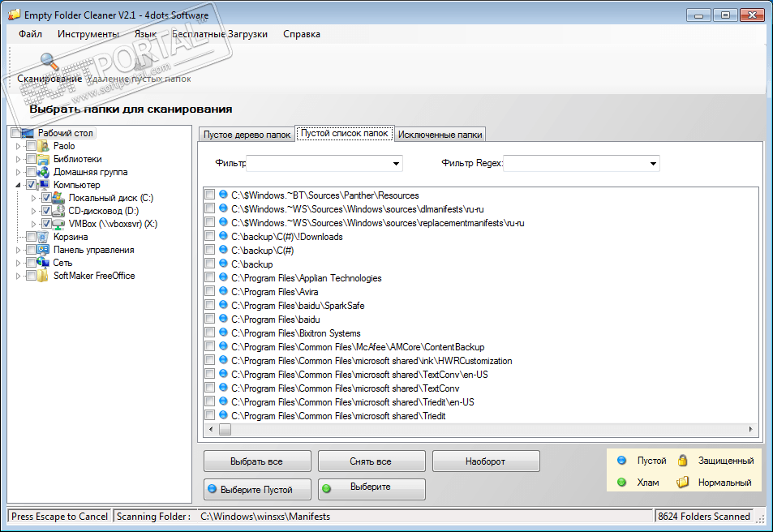The image size is (773, 532).
Task: Click blue dot icon beside C:\backup row
Action: [223, 264]
